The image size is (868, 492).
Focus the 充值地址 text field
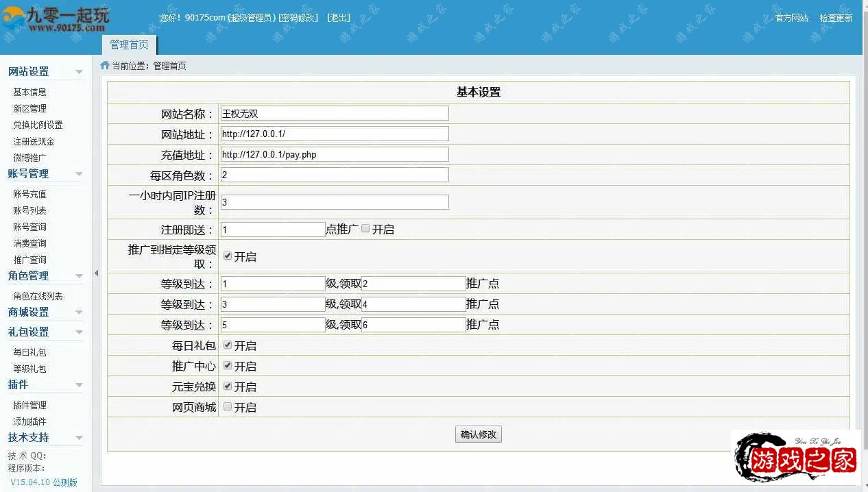[x=335, y=155]
